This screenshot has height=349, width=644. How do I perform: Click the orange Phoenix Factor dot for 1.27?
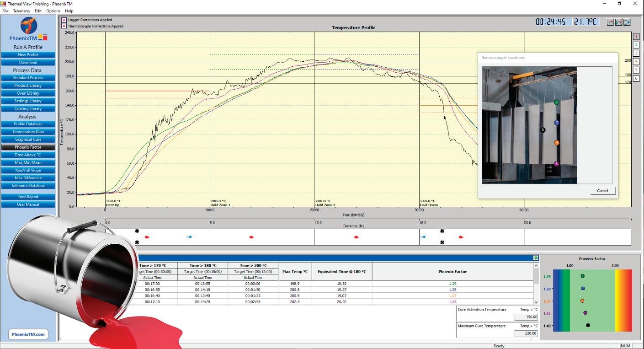pos(582,301)
